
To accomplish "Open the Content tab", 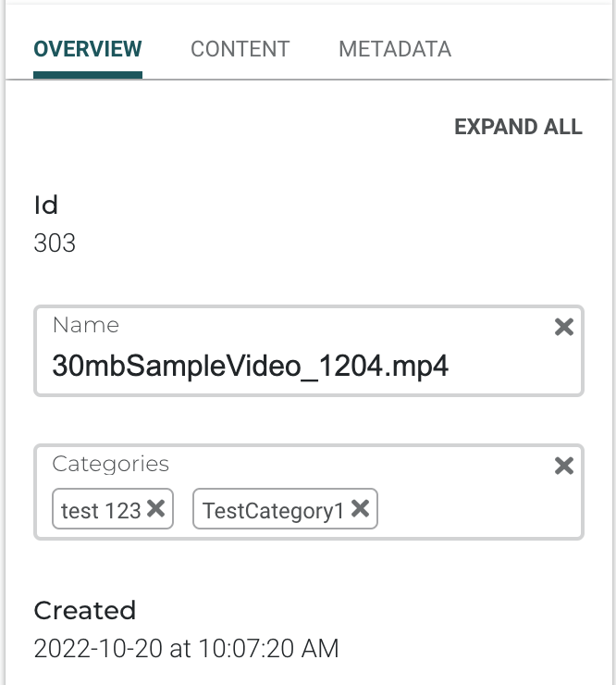I will (x=240, y=49).
